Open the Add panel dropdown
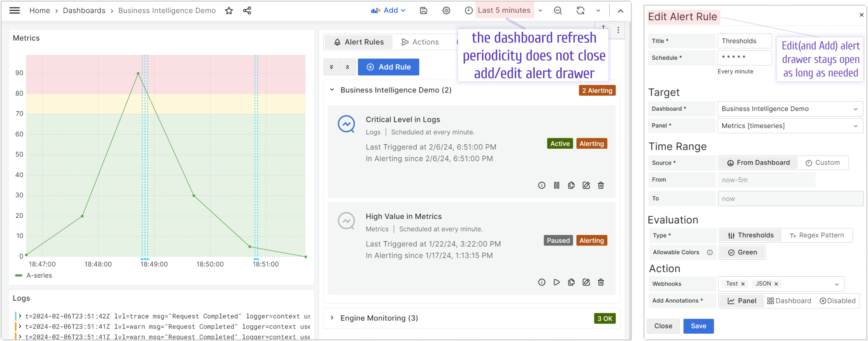This screenshot has height=341, width=868. click(388, 10)
